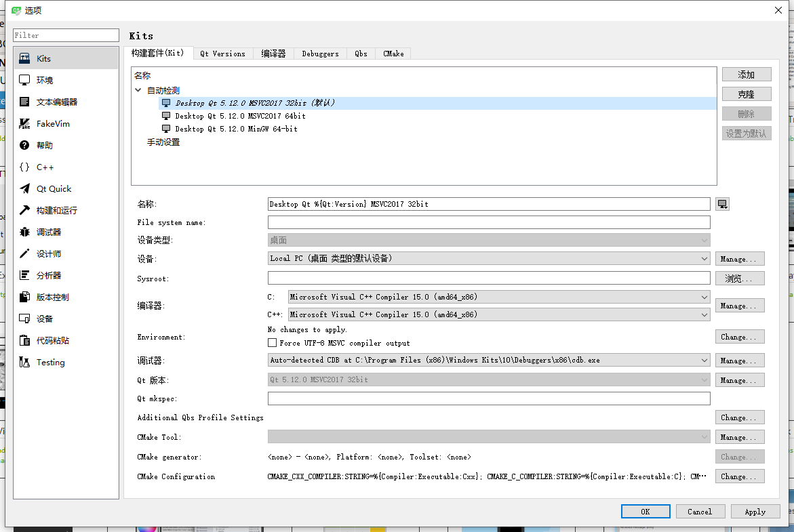Click kit icon button beside name field

723,204
